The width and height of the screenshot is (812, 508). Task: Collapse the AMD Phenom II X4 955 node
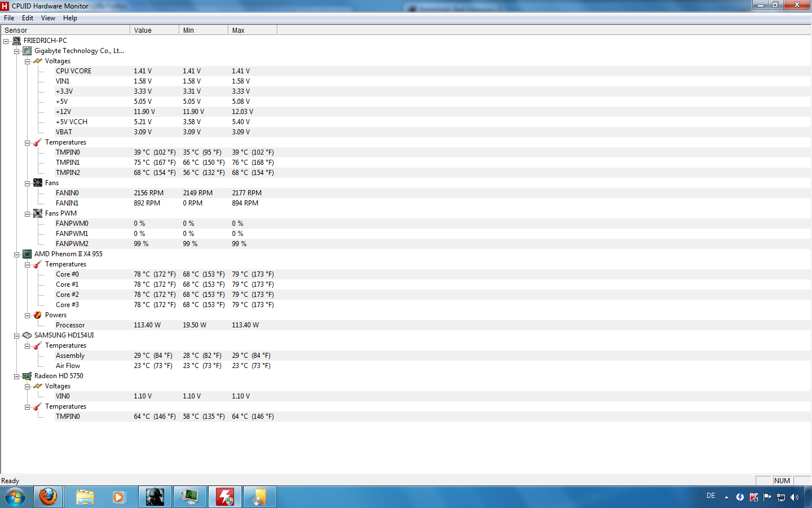point(16,255)
